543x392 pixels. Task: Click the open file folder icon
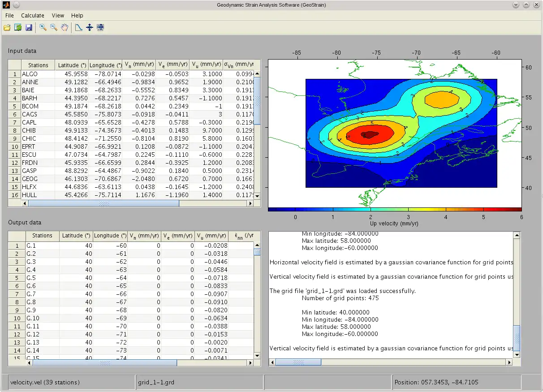[x=7, y=28]
